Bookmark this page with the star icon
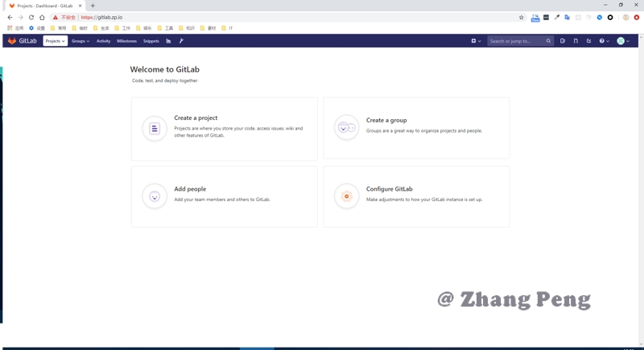The width and height of the screenshot is (644, 350). click(x=521, y=17)
